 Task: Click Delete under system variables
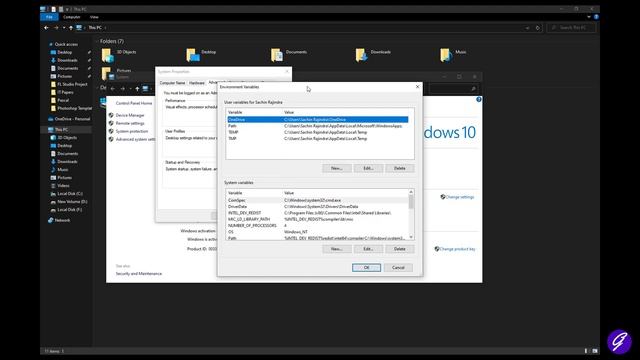(400, 249)
